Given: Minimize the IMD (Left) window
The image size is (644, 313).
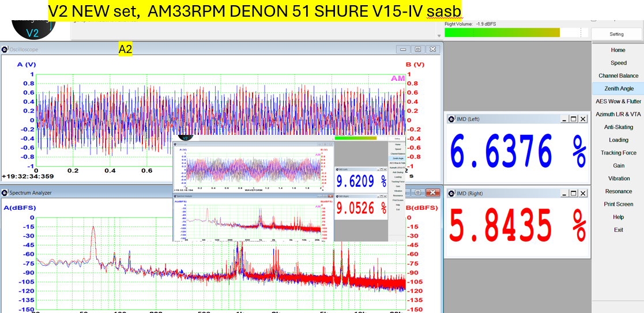Looking at the screenshot, I should point(565,119).
